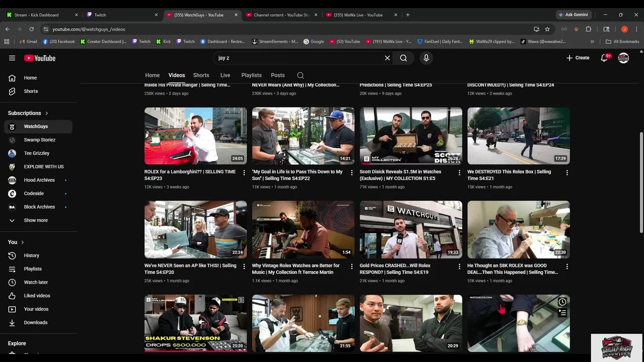Screen dimensions: 644x362
Task: Switch to Stream - Kick Dashboard tab
Action: point(42,15)
